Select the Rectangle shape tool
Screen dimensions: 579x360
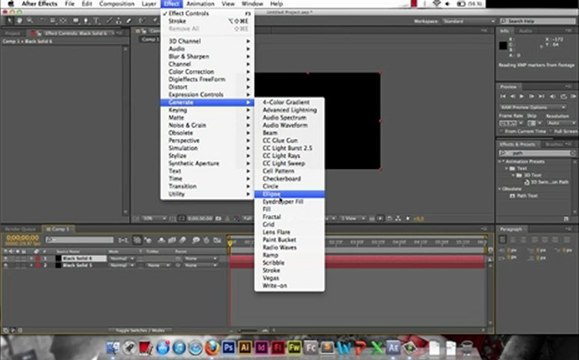tap(76, 21)
